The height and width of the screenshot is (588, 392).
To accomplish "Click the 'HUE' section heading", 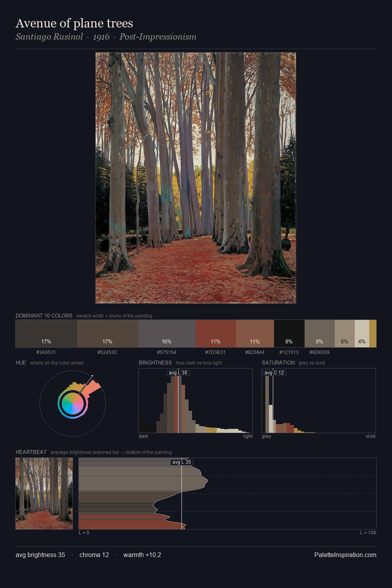I will (x=21, y=363).
